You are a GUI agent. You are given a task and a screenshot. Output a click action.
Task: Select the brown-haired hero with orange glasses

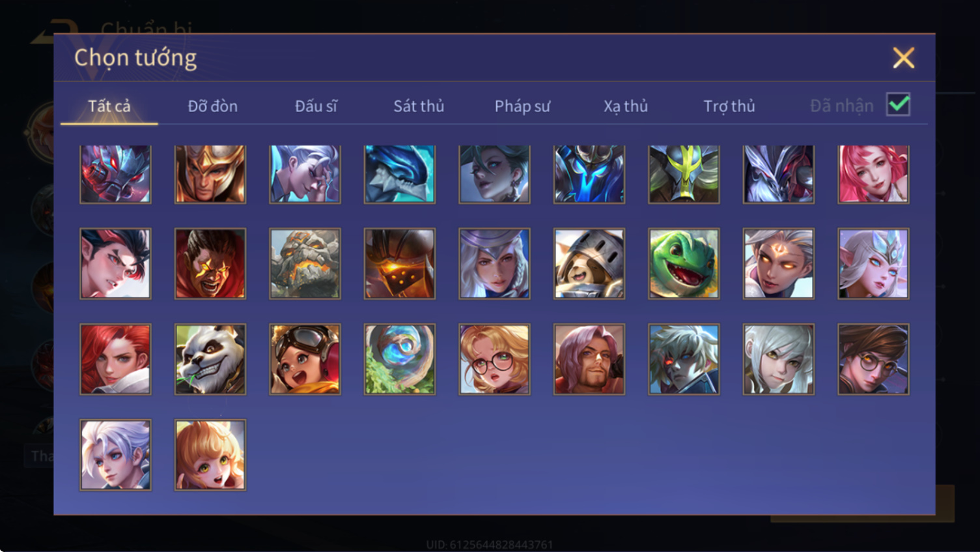tap(873, 359)
